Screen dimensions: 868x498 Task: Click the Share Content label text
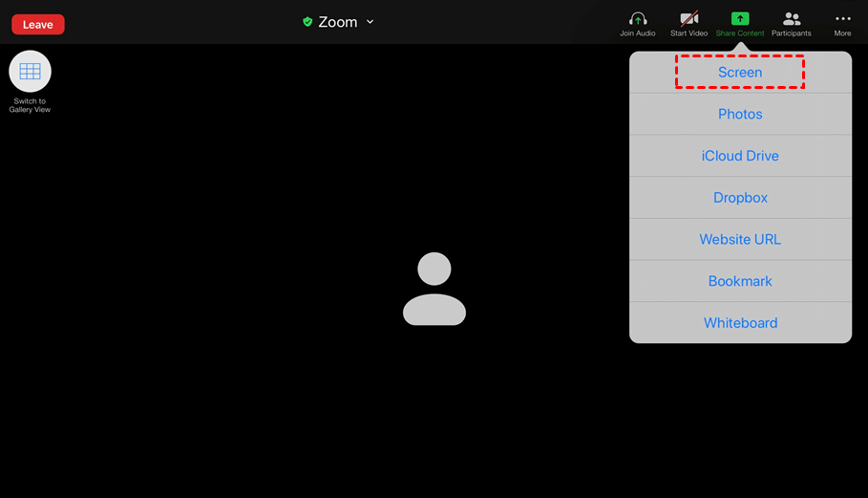click(x=740, y=33)
